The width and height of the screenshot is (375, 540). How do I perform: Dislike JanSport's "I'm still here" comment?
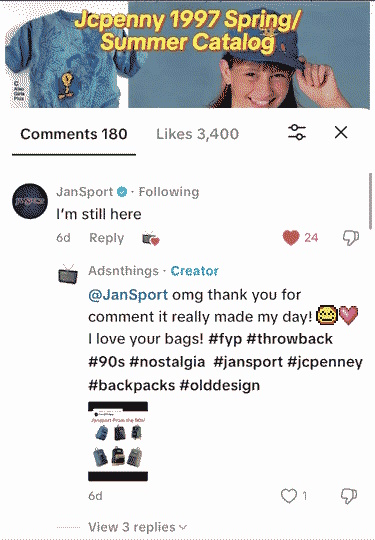coord(350,238)
